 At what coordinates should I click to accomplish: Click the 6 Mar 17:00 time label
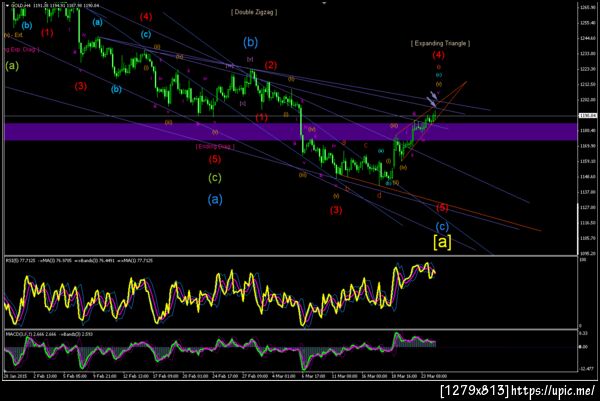(x=313, y=376)
